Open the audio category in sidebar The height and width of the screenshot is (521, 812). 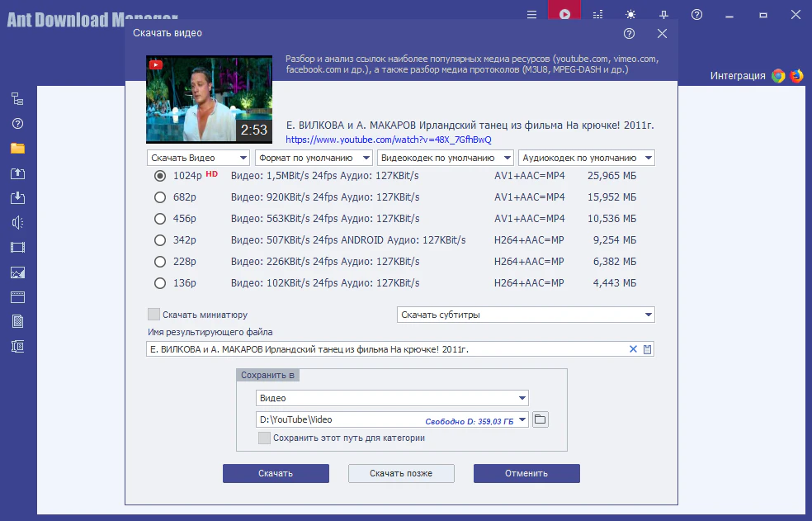pyautogui.click(x=17, y=222)
